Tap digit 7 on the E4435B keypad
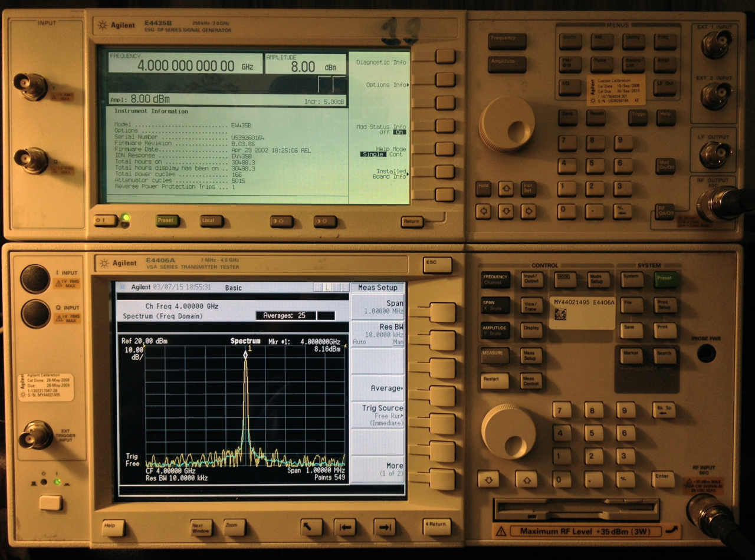 pyautogui.click(x=567, y=143)
